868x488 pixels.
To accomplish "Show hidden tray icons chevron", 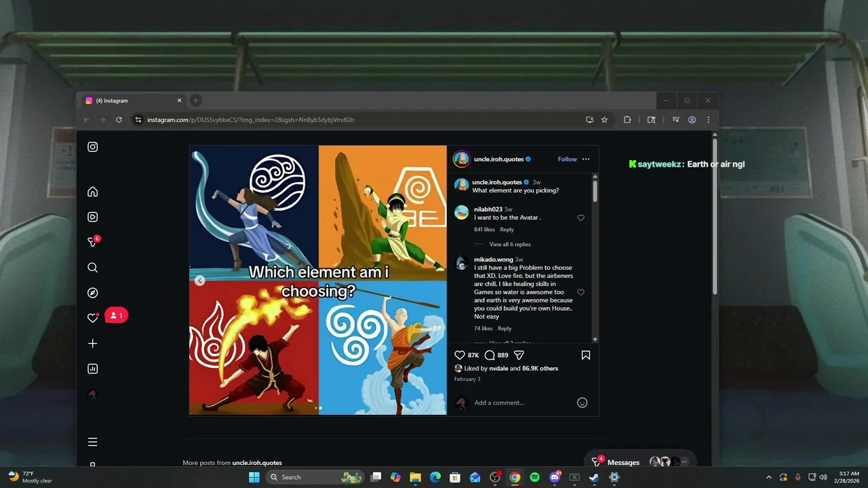I will point(768,477).
